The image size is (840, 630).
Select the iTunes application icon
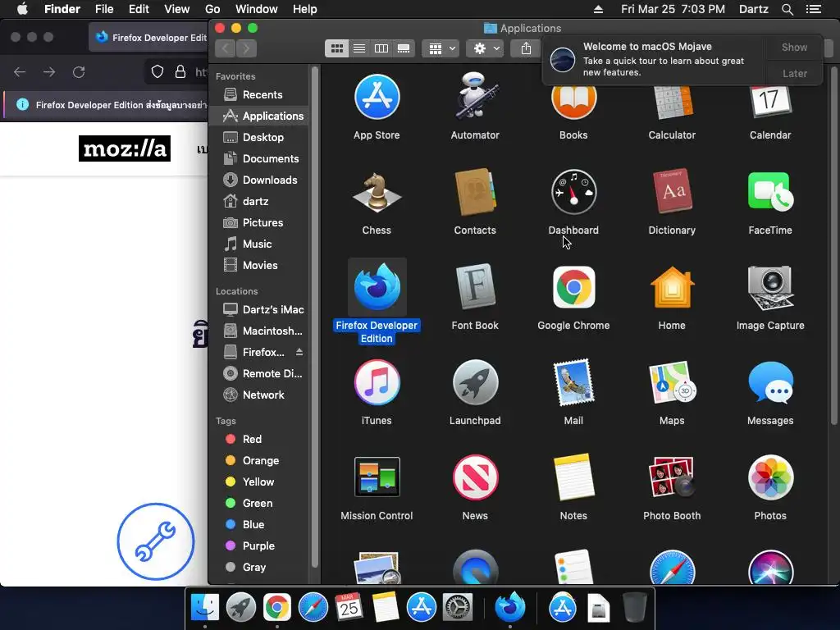tap(377, 382)
